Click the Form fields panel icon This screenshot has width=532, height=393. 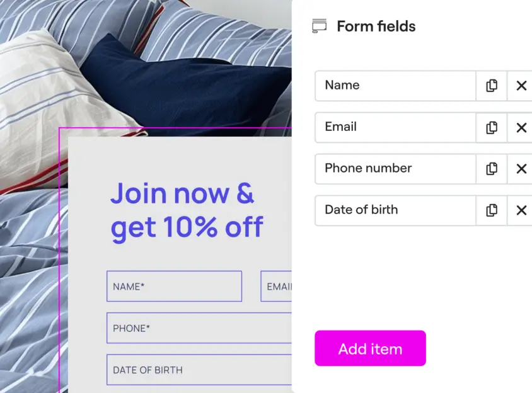[x=320, y=26]
